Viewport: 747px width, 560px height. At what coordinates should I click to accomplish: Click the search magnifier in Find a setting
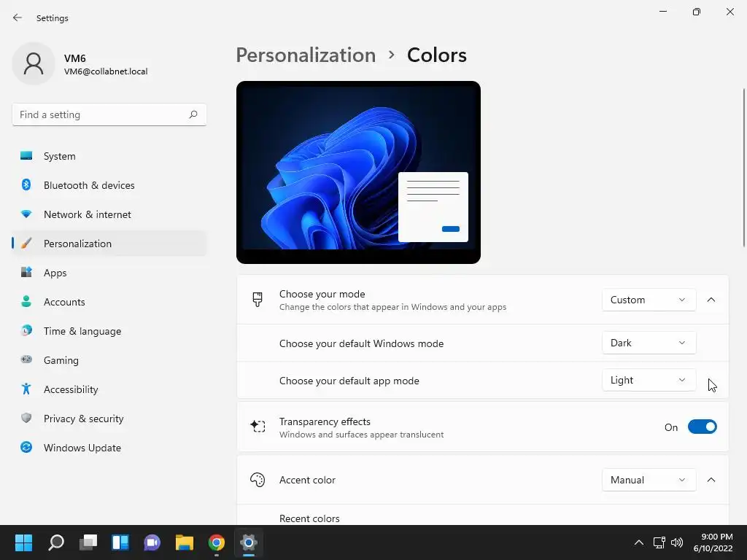(193, 114)
